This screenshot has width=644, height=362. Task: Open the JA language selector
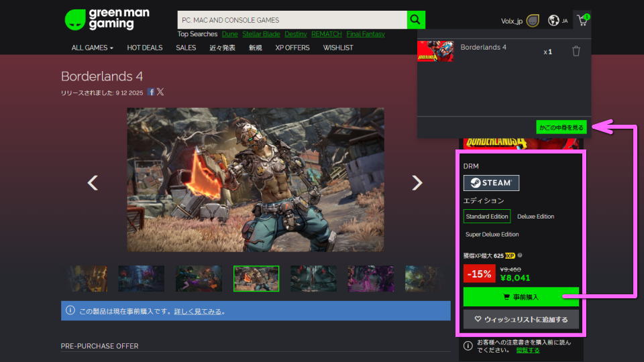[565, 21]
